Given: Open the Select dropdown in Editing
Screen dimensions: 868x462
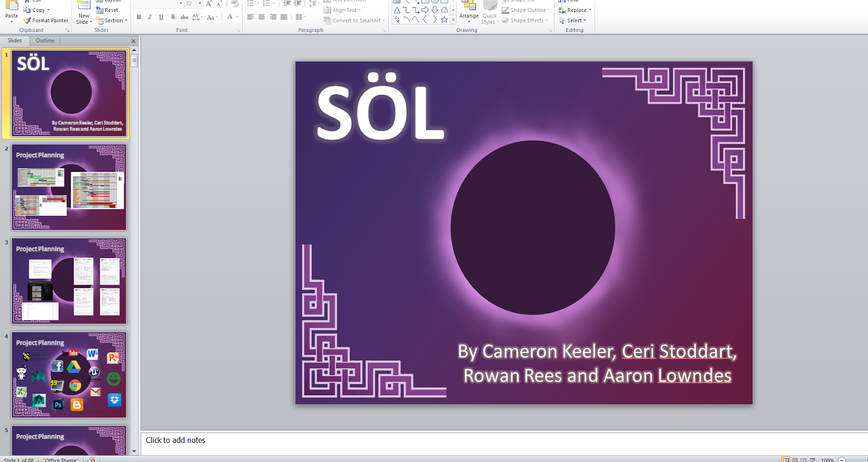Looking at the screenshot, I should 572,21.
